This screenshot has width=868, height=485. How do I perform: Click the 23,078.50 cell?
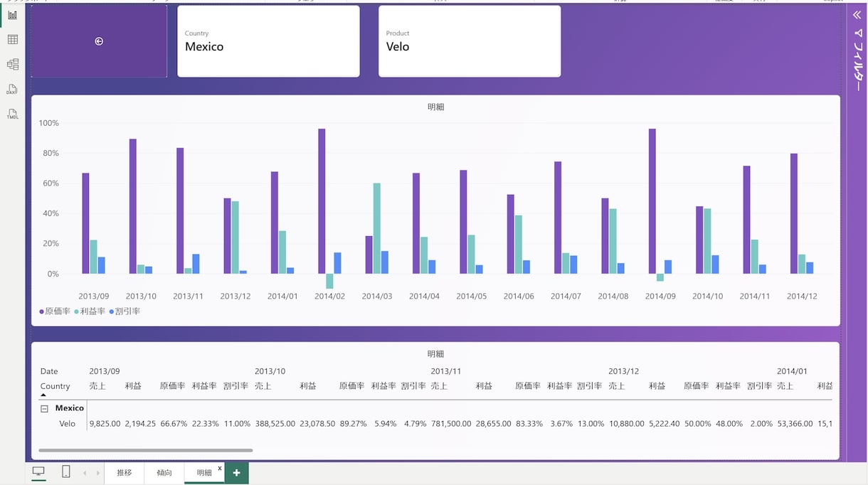[317, 424]
